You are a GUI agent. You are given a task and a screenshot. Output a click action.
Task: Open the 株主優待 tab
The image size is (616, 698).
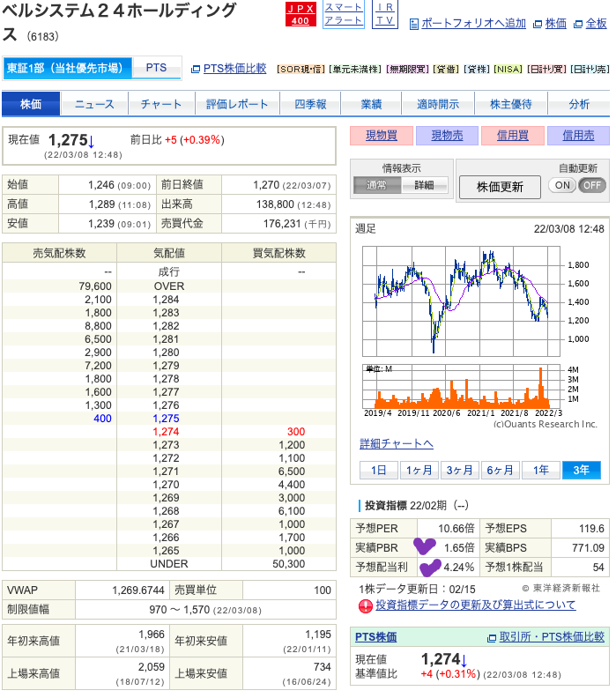511,104
